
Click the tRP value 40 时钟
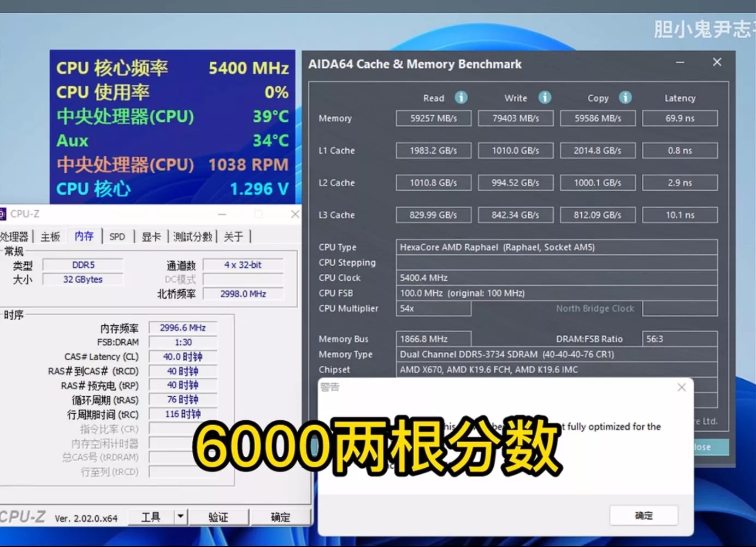pyautogui.click(x=183, y=385)
